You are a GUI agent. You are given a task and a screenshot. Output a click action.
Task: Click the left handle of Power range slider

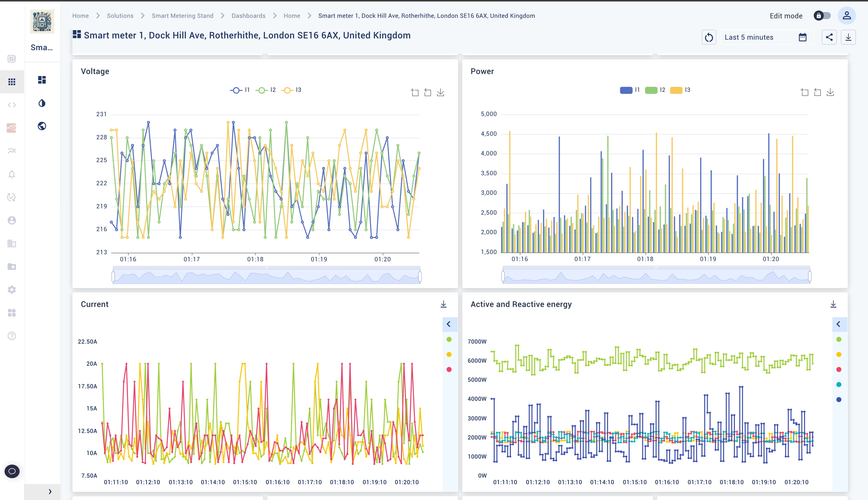pos(503,276)
